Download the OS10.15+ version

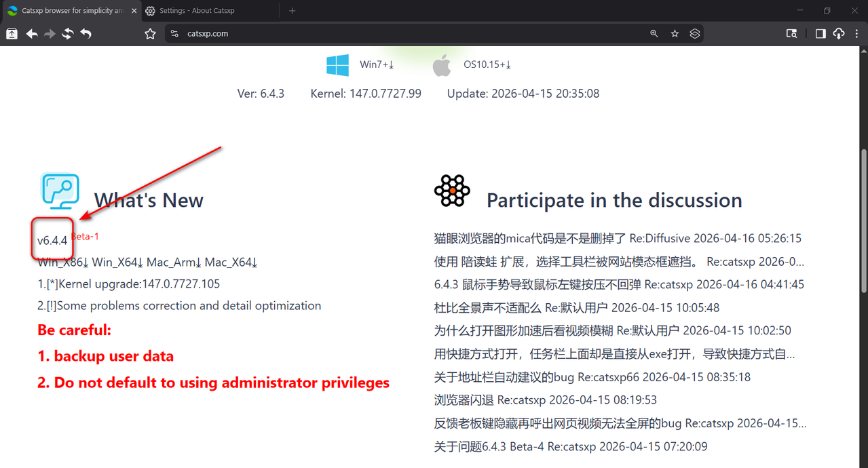click(x=487, y=65)
